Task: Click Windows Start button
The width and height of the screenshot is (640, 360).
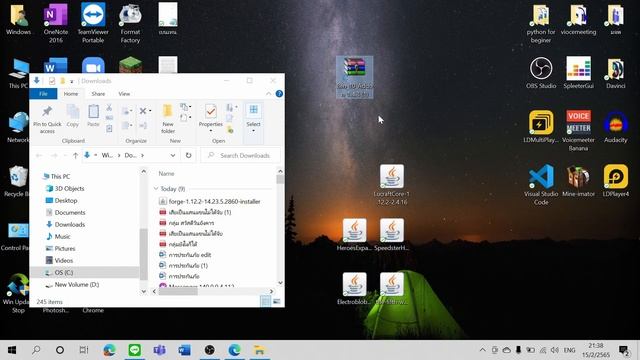Action: [x=12, y=350]
